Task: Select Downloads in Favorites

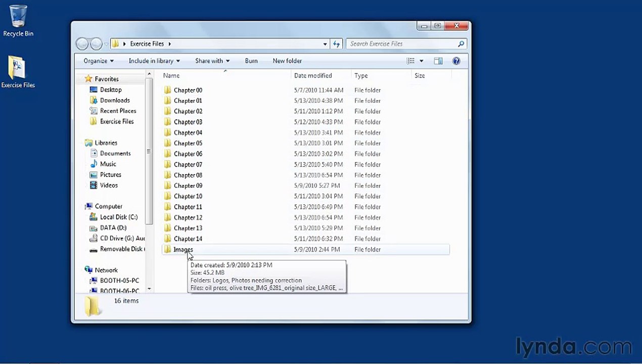Action: 115,100
